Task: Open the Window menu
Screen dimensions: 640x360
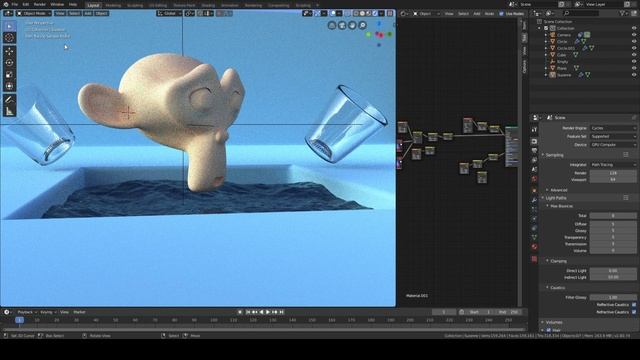Action: pos(57,4)
